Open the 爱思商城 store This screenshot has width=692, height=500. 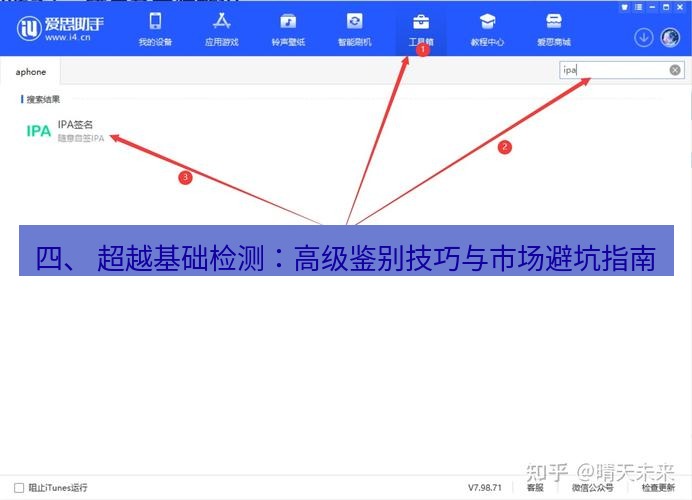point(554,30)
